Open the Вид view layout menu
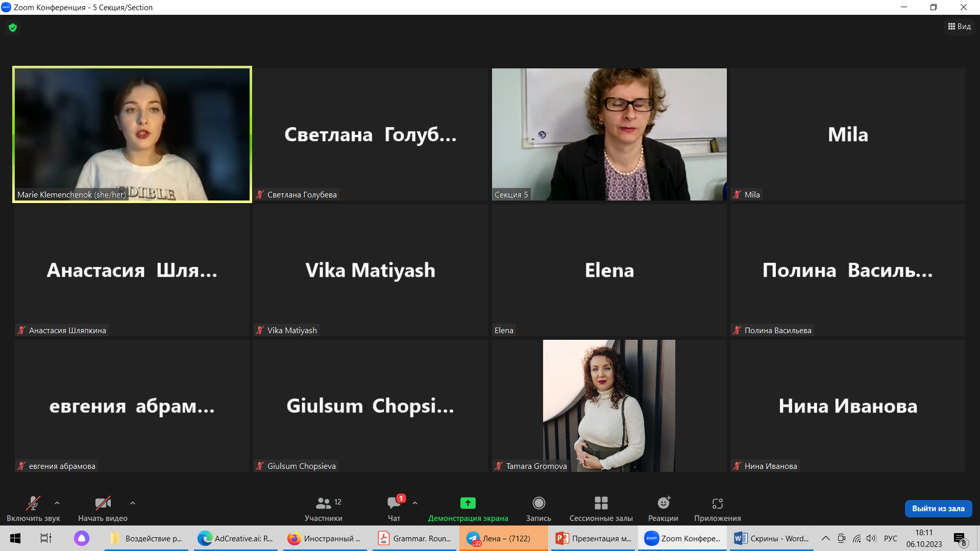This screenshot has height=551, width=980. click(x=960, y=27)
